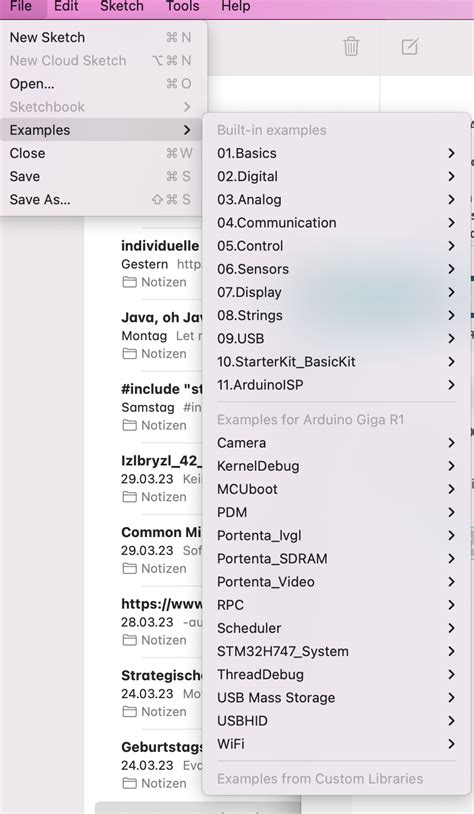Screen dimensions: 474x814
Task: Click folder icon under Geburtstags note
Action: tap(129, 783)
